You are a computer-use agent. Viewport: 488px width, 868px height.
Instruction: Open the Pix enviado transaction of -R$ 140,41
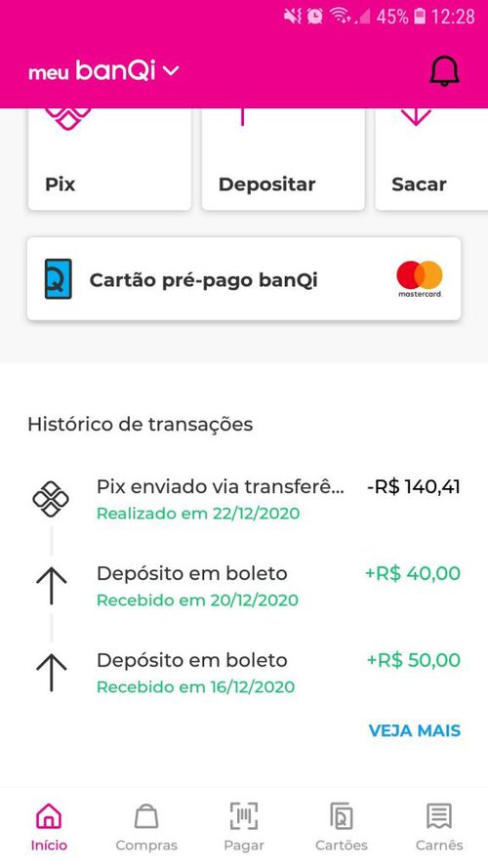tap(244, 499)
